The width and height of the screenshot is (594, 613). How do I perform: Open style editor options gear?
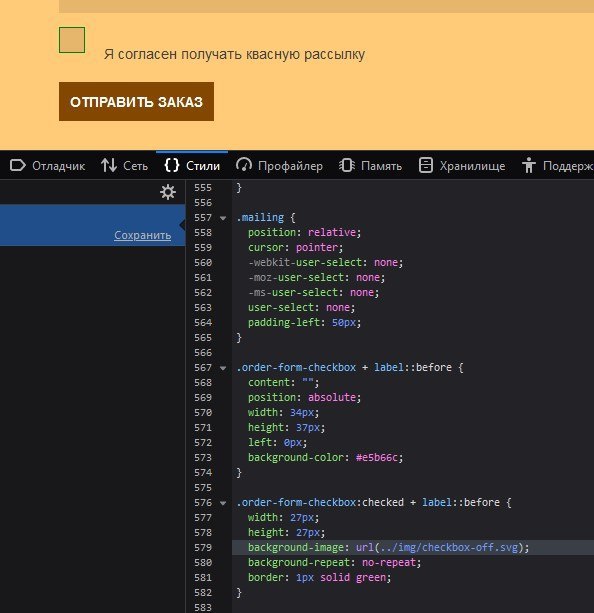pyautogui.click(x=168, y=192)
